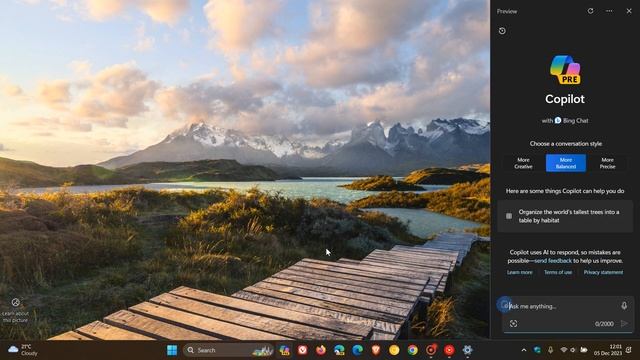Open Microsoft Edge from the taskbar
640x360 pixels.
358,350
